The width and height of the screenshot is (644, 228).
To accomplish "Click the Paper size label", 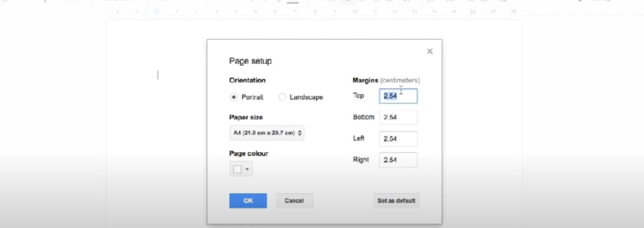I will (x=246, y=117).
